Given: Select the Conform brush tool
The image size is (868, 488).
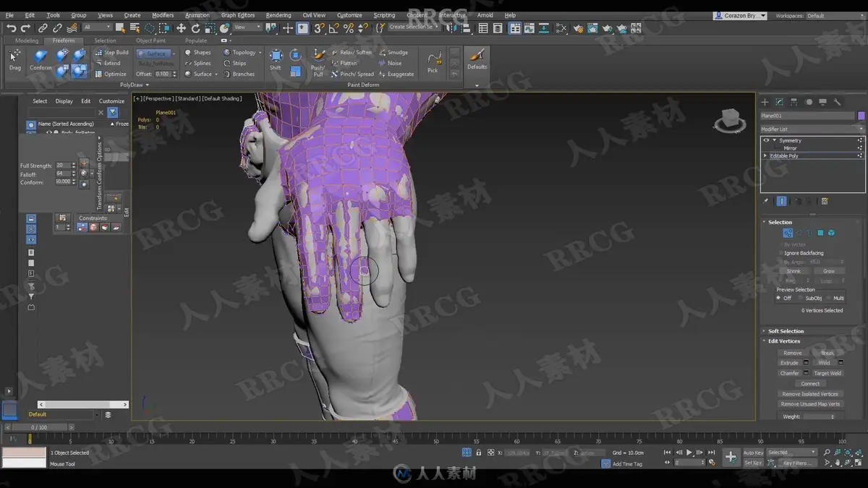Looking at the screenshot, I should [x=41, y=59].
